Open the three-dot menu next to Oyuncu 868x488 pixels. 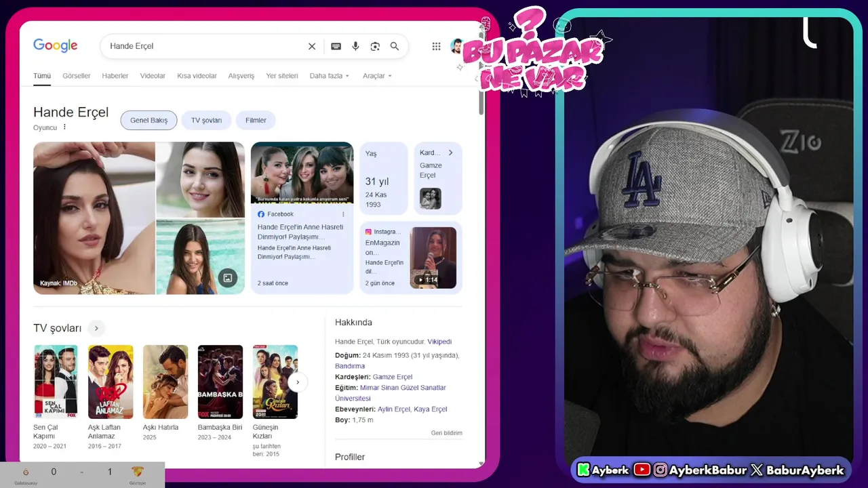click(x=64, y=127)
